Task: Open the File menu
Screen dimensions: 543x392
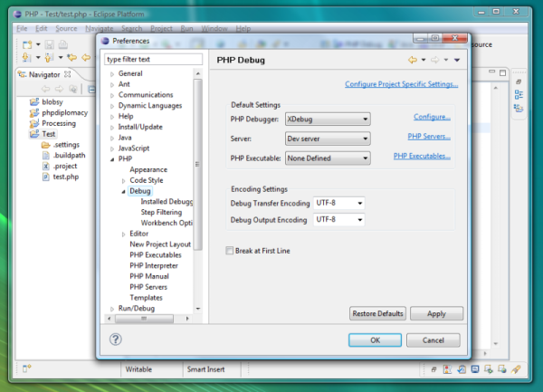Action: [x=22, y=28]
